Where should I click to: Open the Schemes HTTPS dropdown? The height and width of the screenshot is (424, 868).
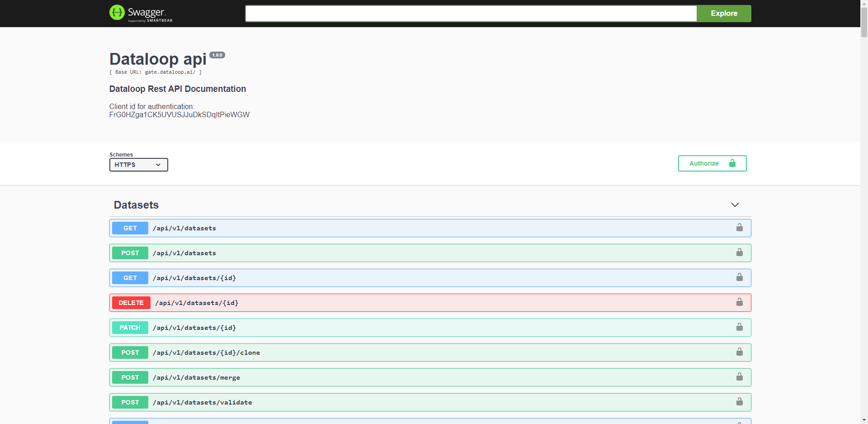(138, 165)
